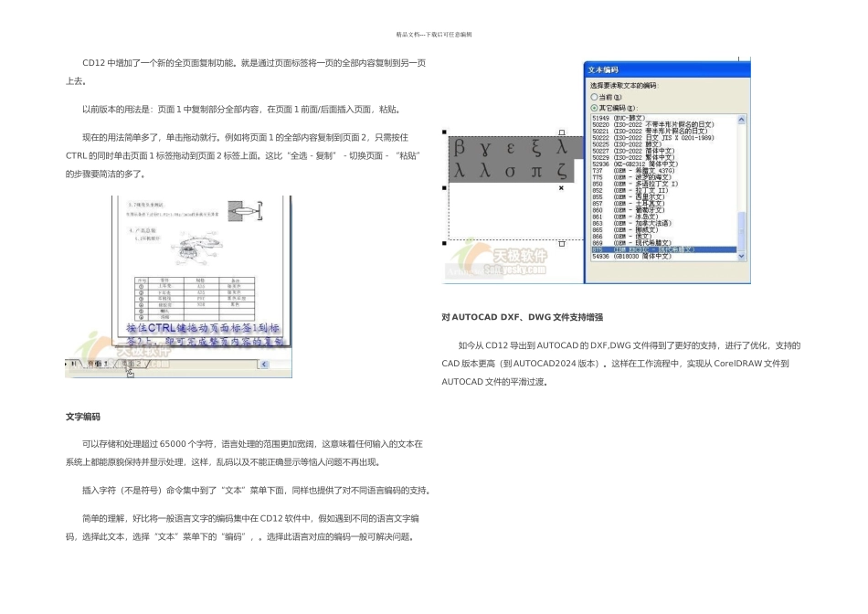
Task: Select the 当前 radio button
Action: point(594,97)
